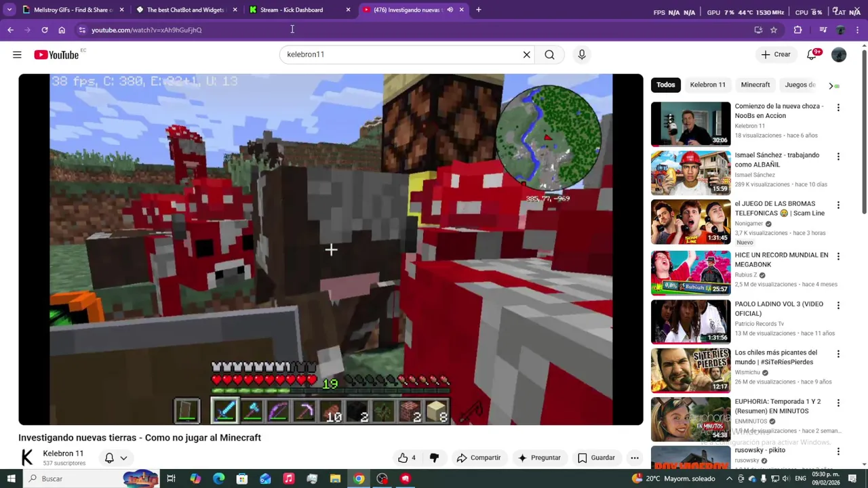Screen dimensions: 868x488
Task: Select the Minecraft filter chip
Action: [x=755, y=85]
